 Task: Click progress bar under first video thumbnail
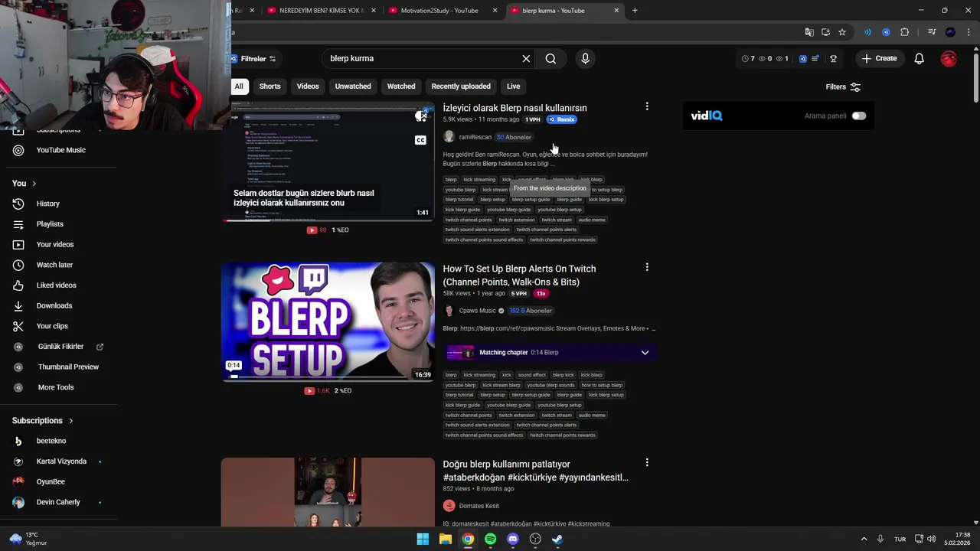click(x=328, y=220)
